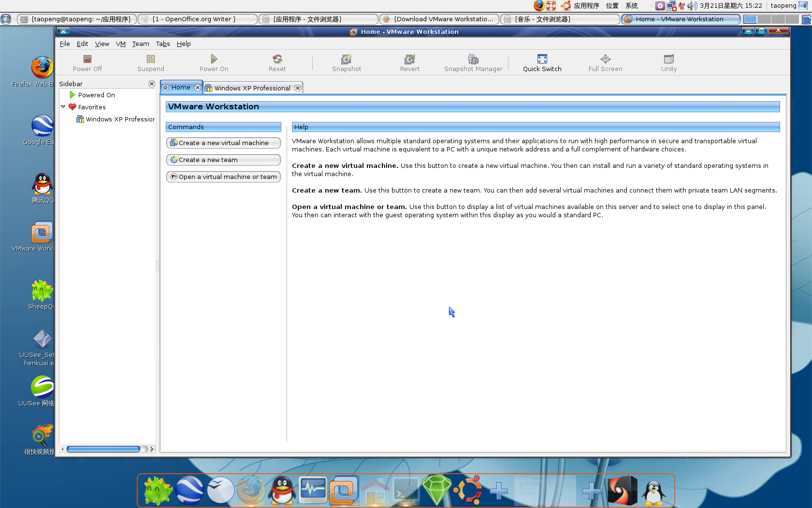Click the Reset toolbar icon

tap(277, 63)
